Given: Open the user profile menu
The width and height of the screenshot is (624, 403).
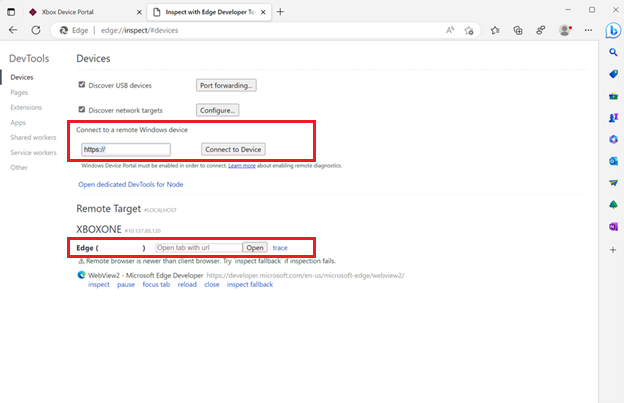Looking at the screenshot, I should (565, 30).
